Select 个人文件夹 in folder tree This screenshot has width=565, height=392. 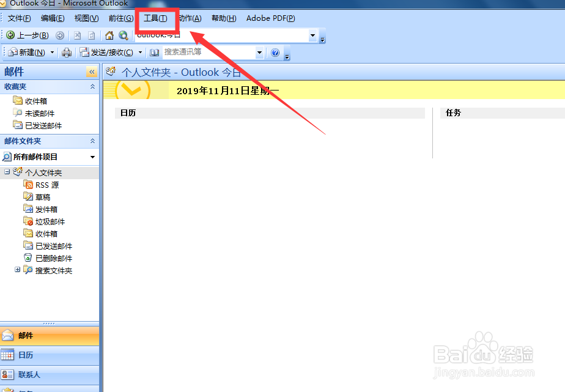(x=43, y=172)
